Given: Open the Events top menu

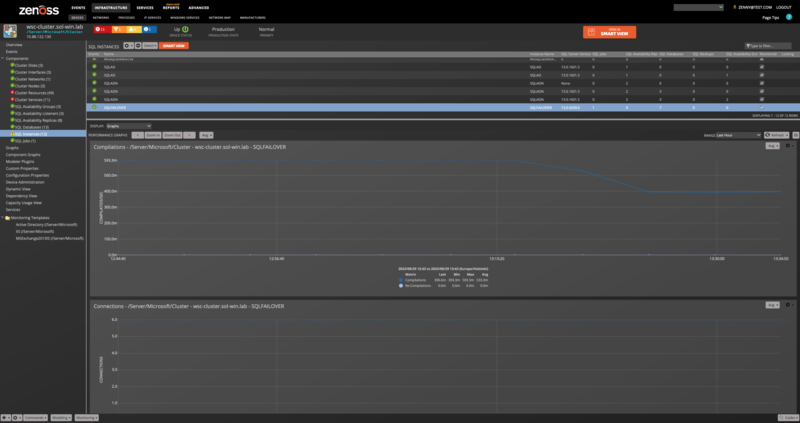Looking at the screenshot, I should [x=78, y=8].
